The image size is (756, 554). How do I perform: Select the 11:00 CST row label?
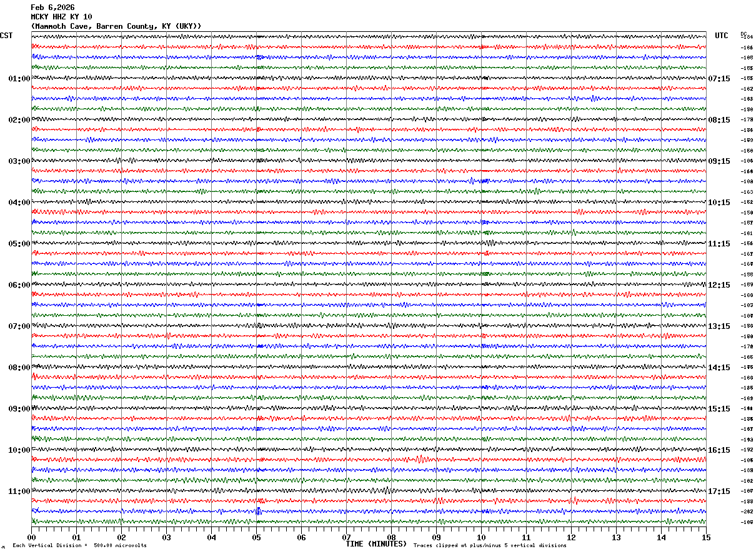pyautogui.click(x=19, y=491)
